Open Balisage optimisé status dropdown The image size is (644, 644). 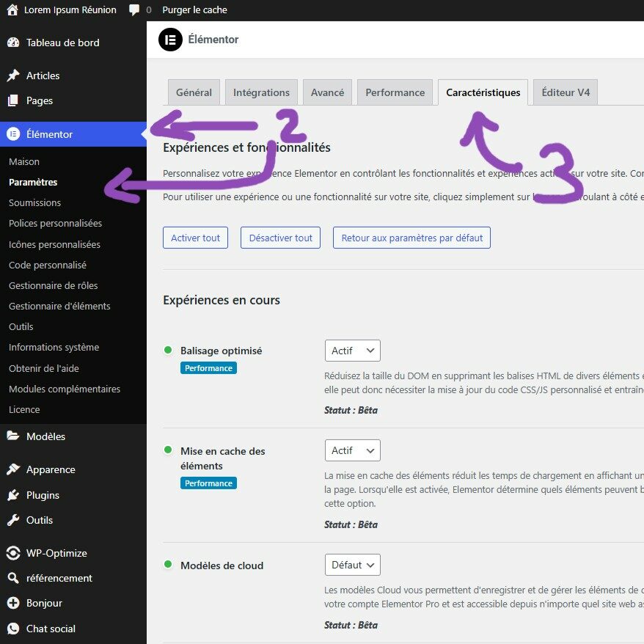tap(352, 351)
